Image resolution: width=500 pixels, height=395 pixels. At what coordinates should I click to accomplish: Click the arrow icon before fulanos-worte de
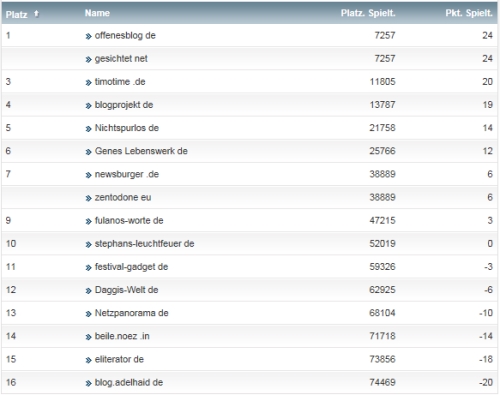coord(88,222)
